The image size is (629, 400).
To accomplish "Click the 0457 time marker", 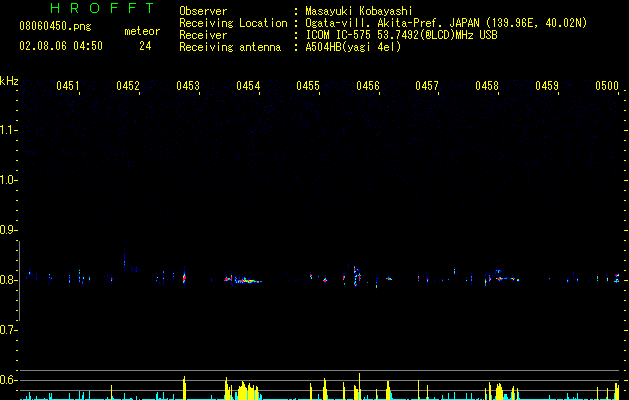I will 427,86.
